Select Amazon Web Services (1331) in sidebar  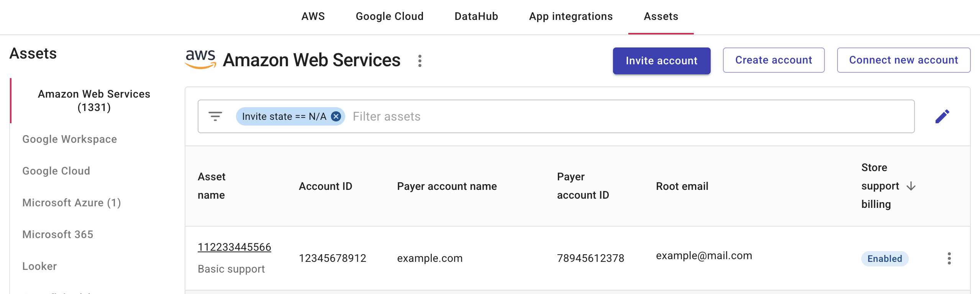click(x=94, y=101)
